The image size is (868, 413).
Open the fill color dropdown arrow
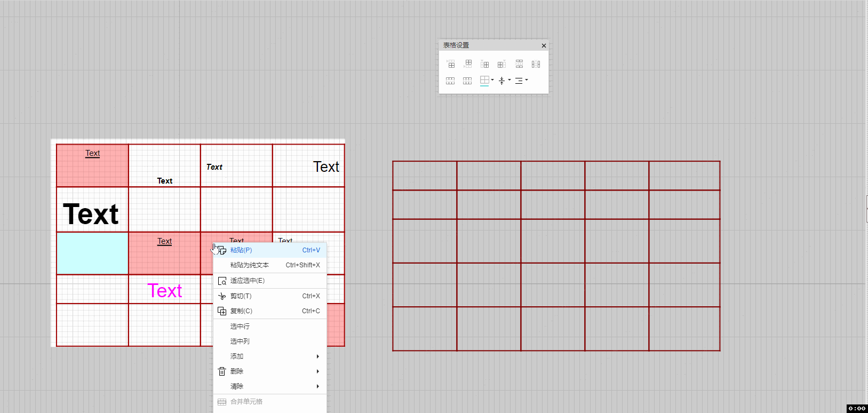[492, 80]
